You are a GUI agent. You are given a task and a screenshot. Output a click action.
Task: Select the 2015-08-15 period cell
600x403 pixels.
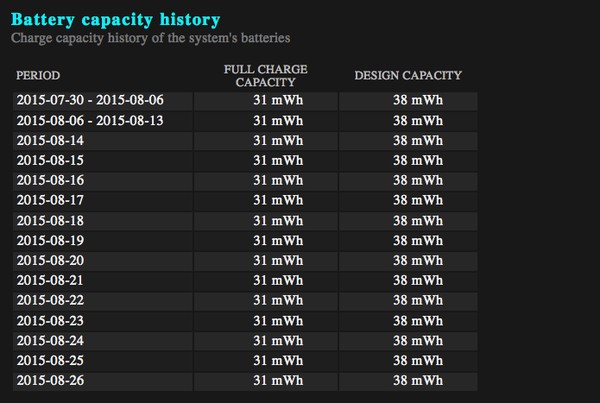[x=50, y=160]
